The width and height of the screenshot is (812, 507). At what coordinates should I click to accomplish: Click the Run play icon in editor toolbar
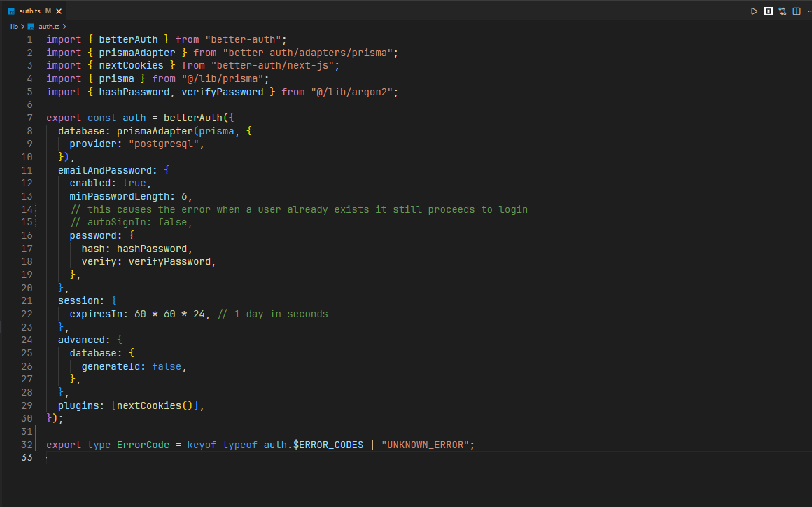point(754,11)
